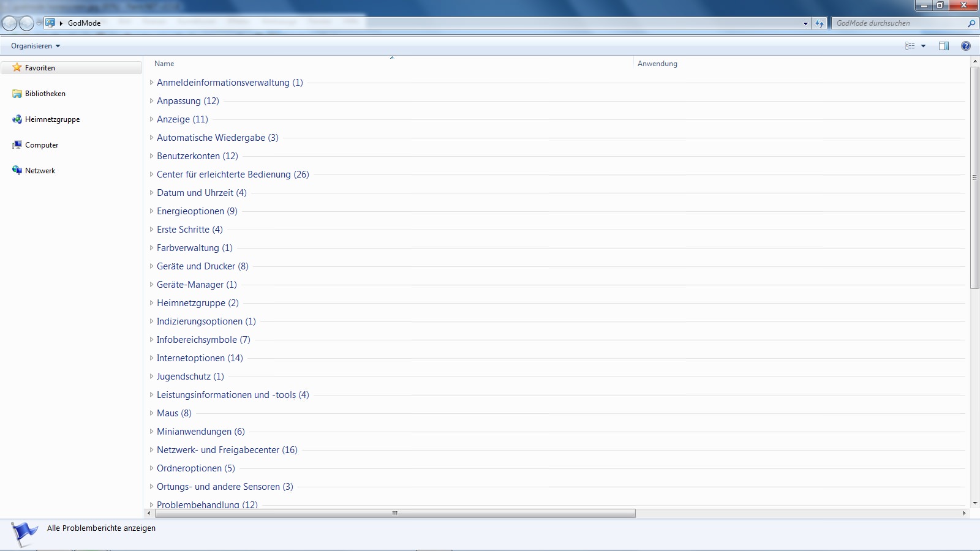Open the Bibliotheken folder icon
Screen dimensions: 980x551
click(x=17, y=94)
